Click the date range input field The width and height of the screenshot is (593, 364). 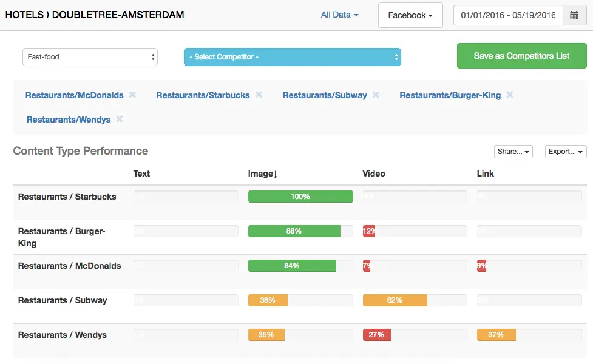[508, 15]
